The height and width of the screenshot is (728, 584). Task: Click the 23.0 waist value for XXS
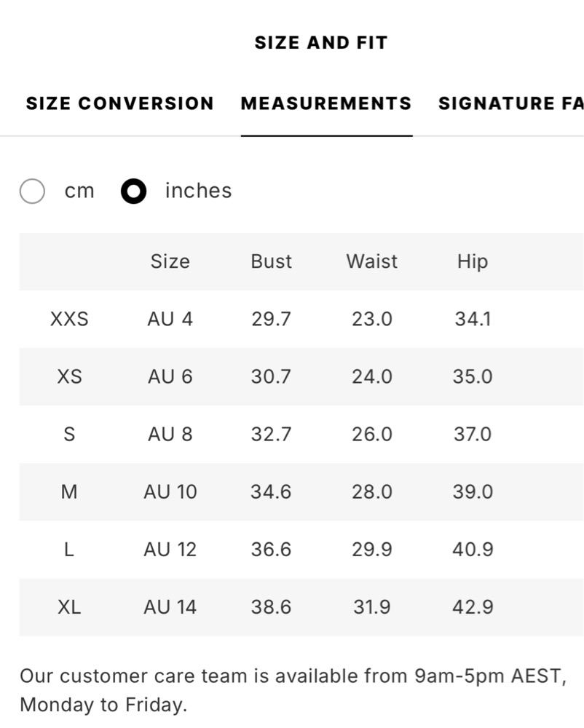click(x=372, y=319)
